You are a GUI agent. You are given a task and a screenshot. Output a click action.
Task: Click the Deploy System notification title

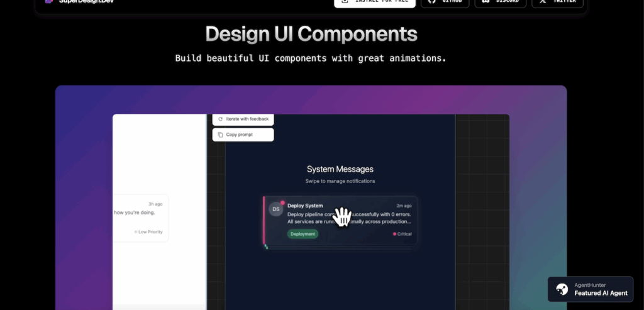tap(305, 206)
